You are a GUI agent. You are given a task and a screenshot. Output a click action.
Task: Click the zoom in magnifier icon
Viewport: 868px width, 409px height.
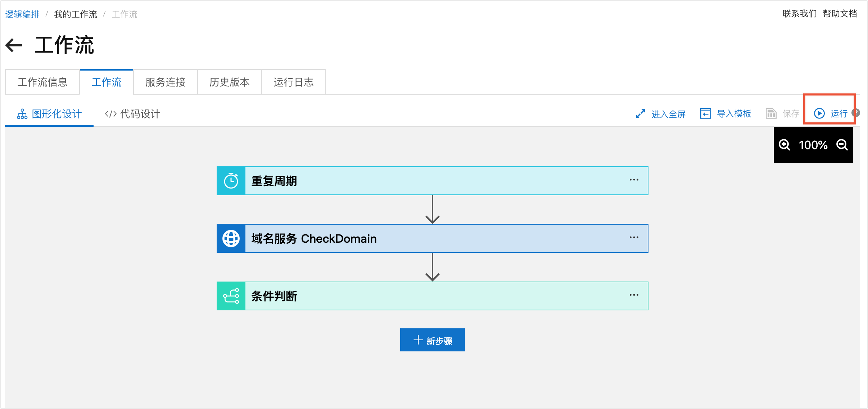pos(784,145)
